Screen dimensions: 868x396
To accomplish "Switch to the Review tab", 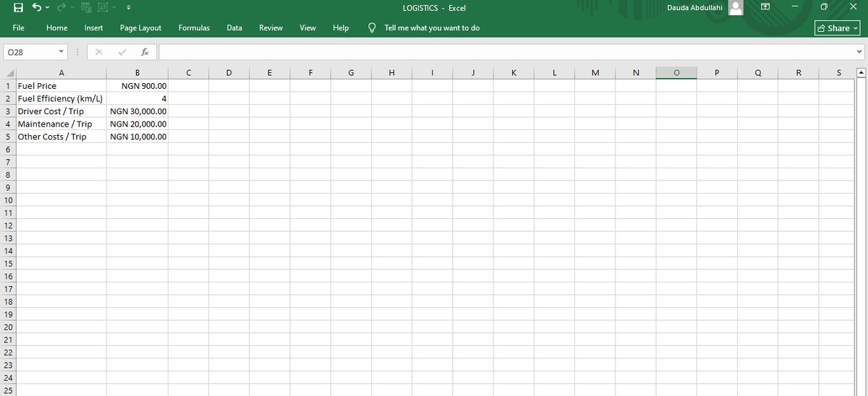I will pyautogui.click(x=271, y=27).
